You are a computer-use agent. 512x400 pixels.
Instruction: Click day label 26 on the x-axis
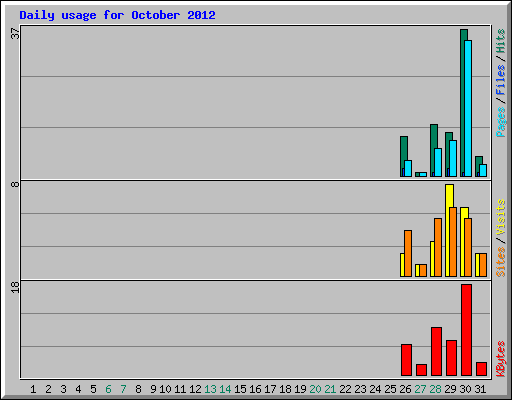(405, 389)
